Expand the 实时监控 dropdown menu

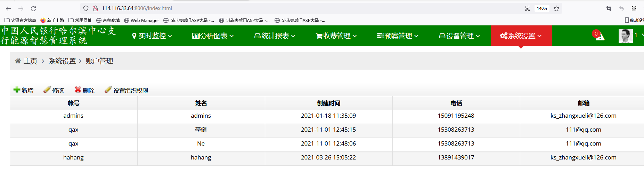pos(152,36)
